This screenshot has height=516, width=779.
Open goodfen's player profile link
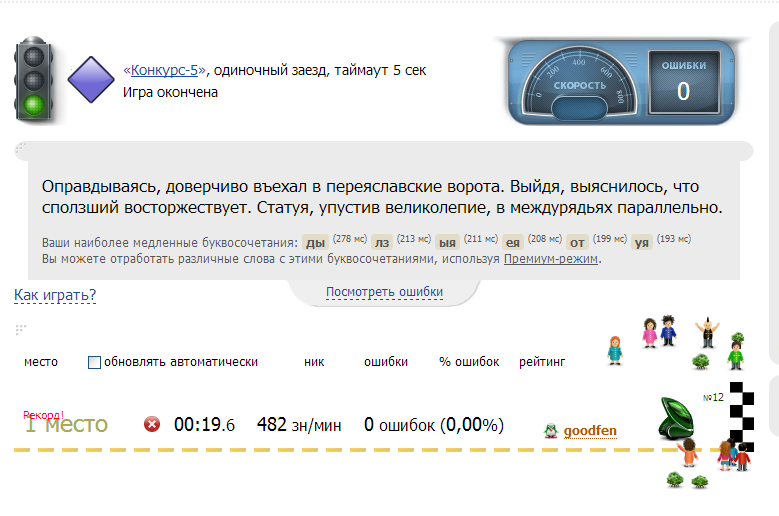pos(590,431)
